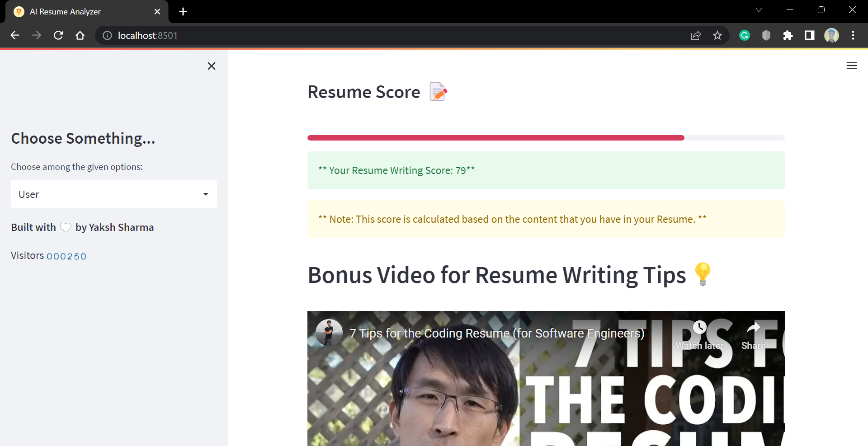
Task: Open the Streamlit hamburger menu
Action: (x=852, y=66)
